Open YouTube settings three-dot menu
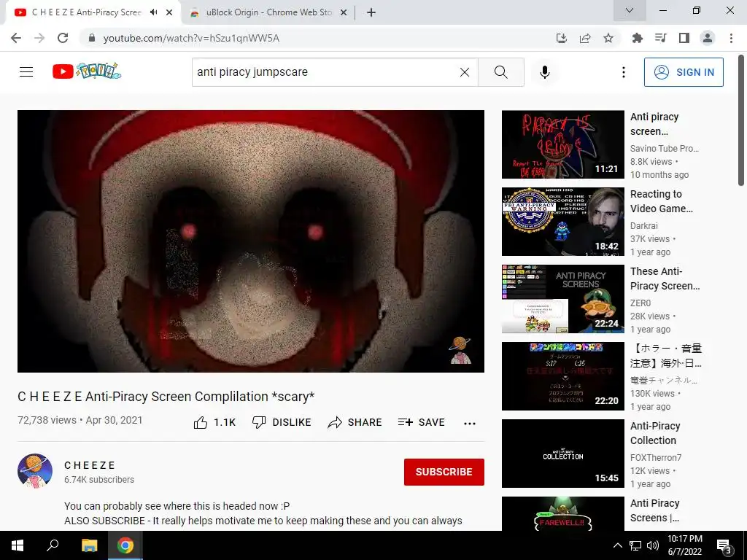 623,72
